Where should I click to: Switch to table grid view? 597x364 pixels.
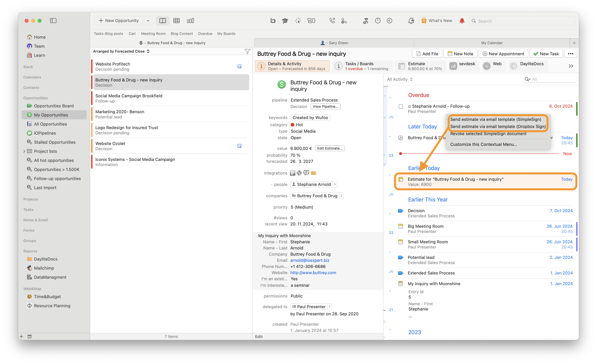click(x=176, y=21)
